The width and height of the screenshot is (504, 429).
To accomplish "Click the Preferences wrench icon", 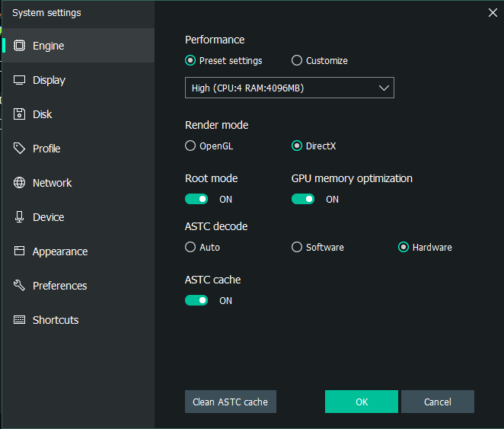I will coord(19,286).
